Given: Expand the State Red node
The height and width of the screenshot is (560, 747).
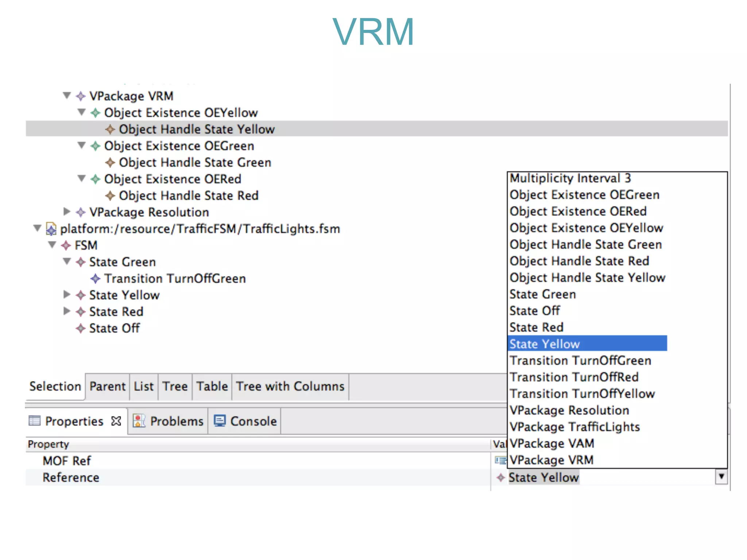Looking at the screenshot, I should [66, 311].
